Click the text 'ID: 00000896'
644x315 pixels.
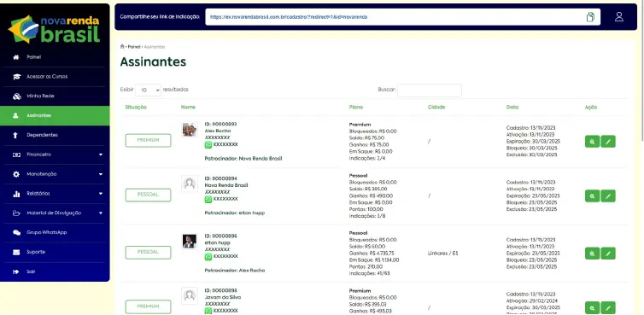click(x=220, y=236)
